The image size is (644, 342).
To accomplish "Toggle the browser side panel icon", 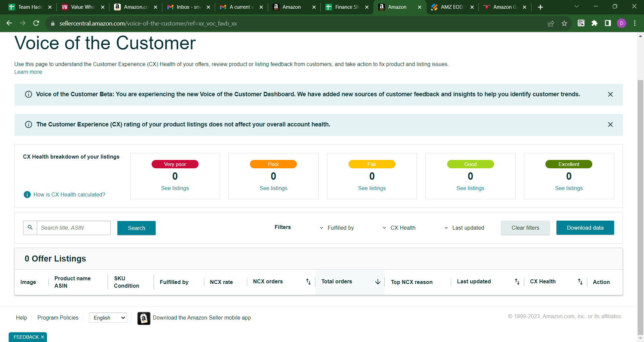I will point(608,23).
